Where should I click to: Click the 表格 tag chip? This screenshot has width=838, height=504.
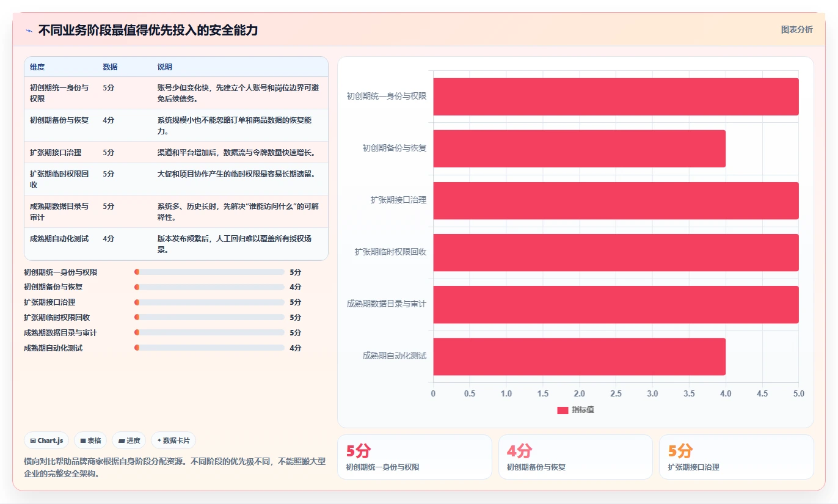click(x=90, y=440)
